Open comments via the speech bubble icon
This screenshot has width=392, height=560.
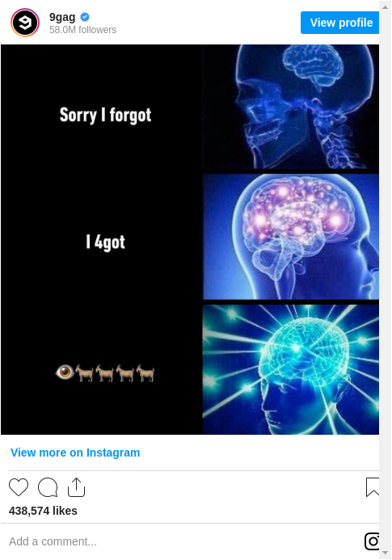pyautogui.click(x=48, y=487)
